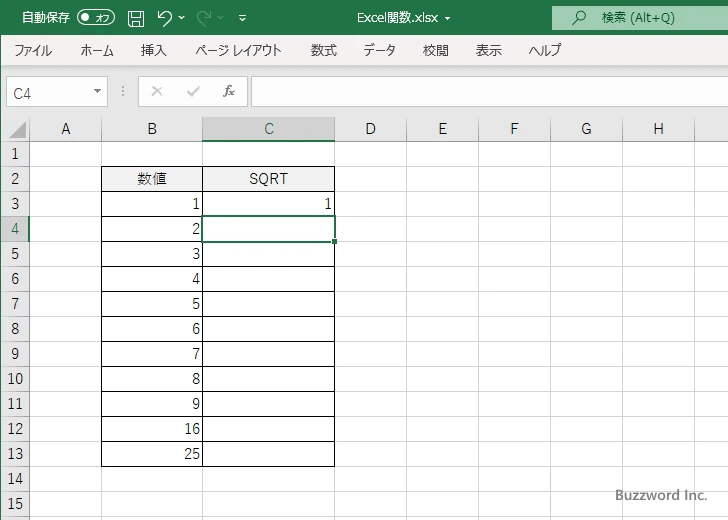Click the Enter checkmark formula bar icon

pos(193,91)
